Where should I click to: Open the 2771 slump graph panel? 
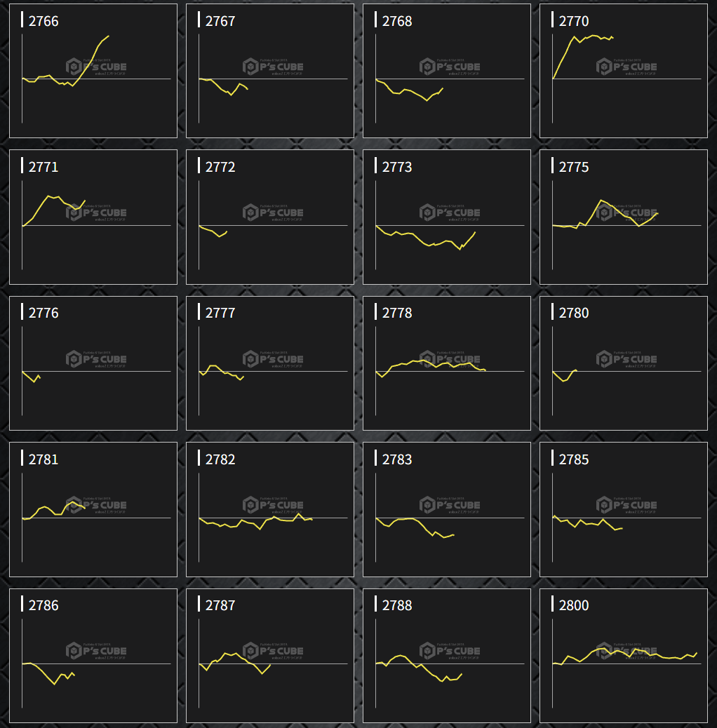[93, 217]
